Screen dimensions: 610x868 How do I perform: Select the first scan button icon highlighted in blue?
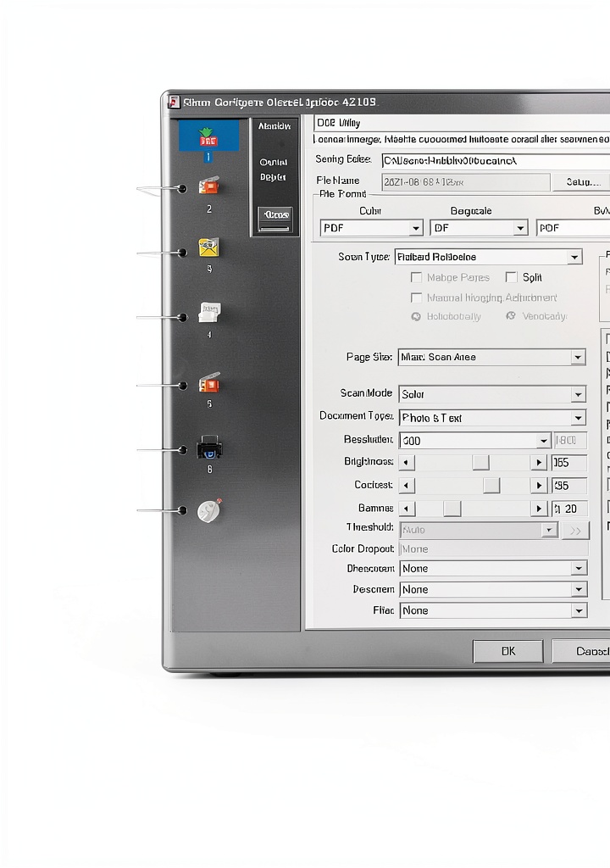point(208,136)
